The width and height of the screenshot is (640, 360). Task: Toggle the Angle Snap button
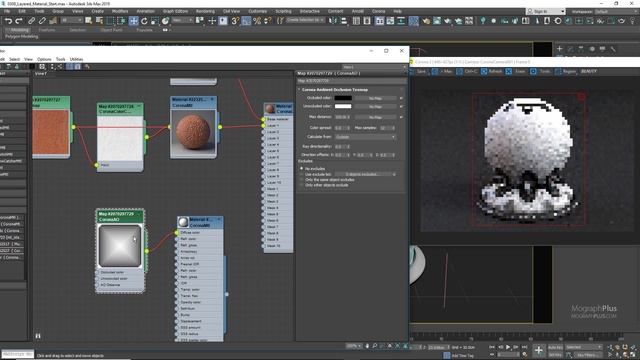point(246,21)
